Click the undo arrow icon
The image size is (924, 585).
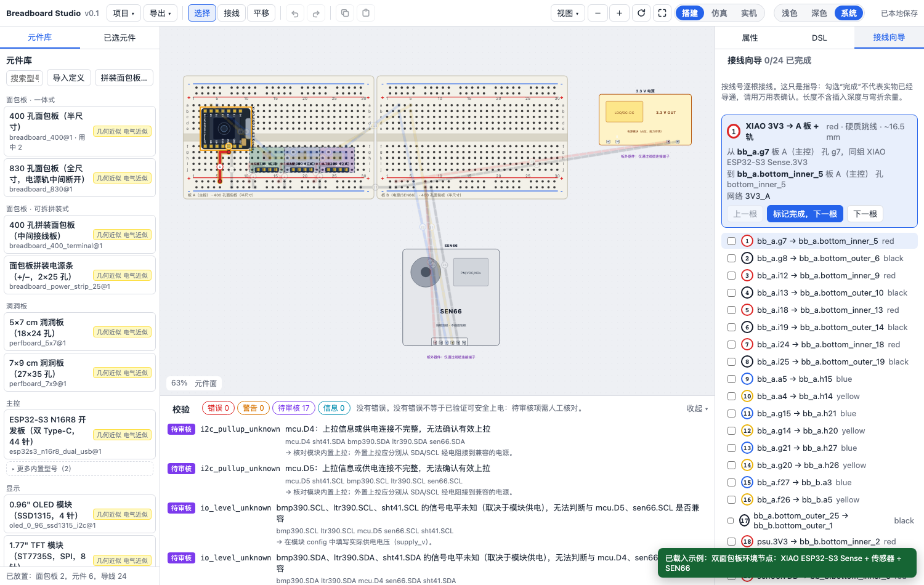tap(295, 13)
